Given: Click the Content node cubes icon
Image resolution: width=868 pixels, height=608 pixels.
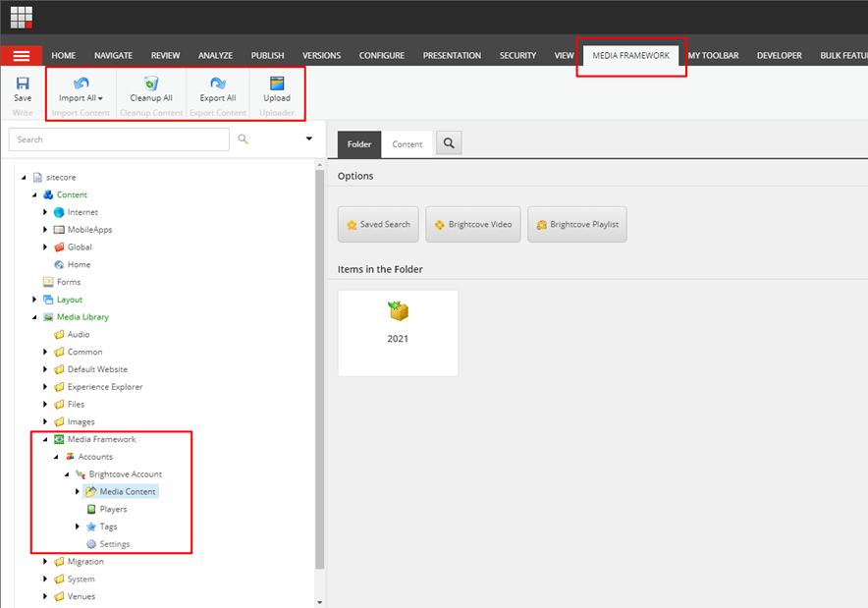Looking at the screenshot, I should 48,194.
